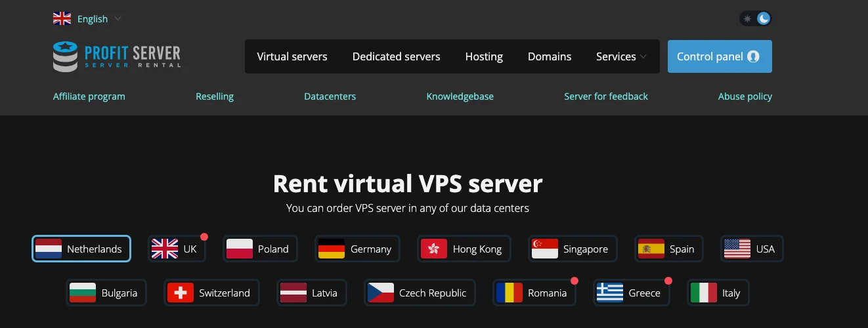Select Latvia data center
This screenshot has width=868, height=328.
click(311, 293)
